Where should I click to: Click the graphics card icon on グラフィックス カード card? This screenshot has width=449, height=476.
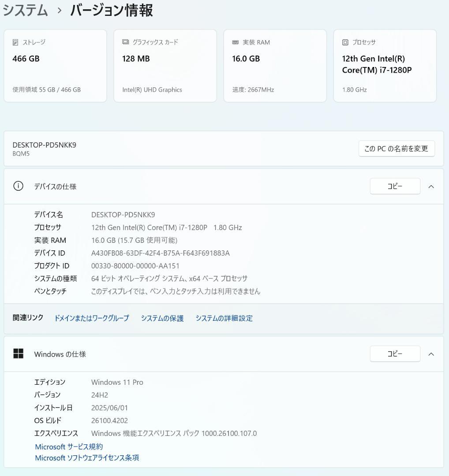(125, 42)
